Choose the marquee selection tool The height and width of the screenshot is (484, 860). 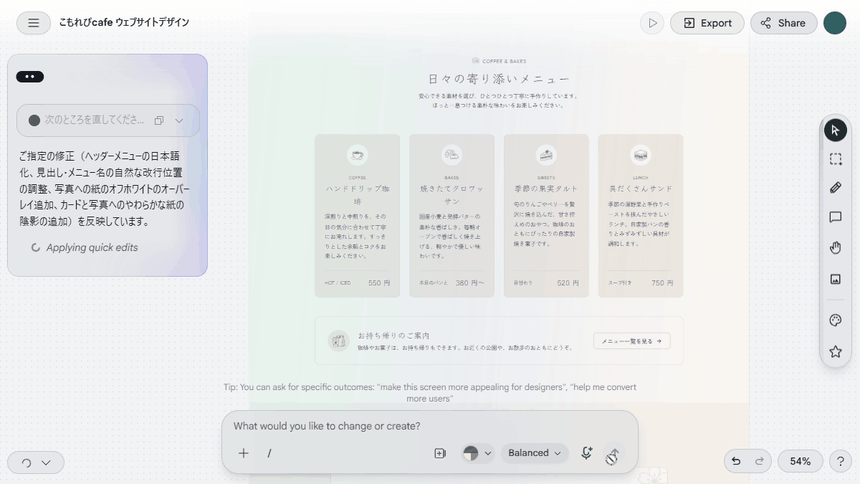pos(835,159)
